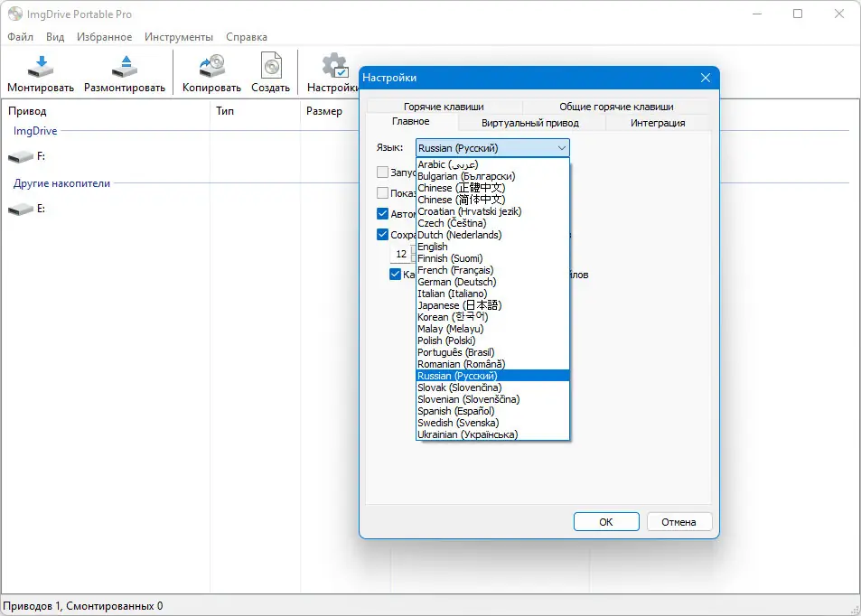Choose Português (Brasil) language
This screenshot has width=861, height=616.
492,352
